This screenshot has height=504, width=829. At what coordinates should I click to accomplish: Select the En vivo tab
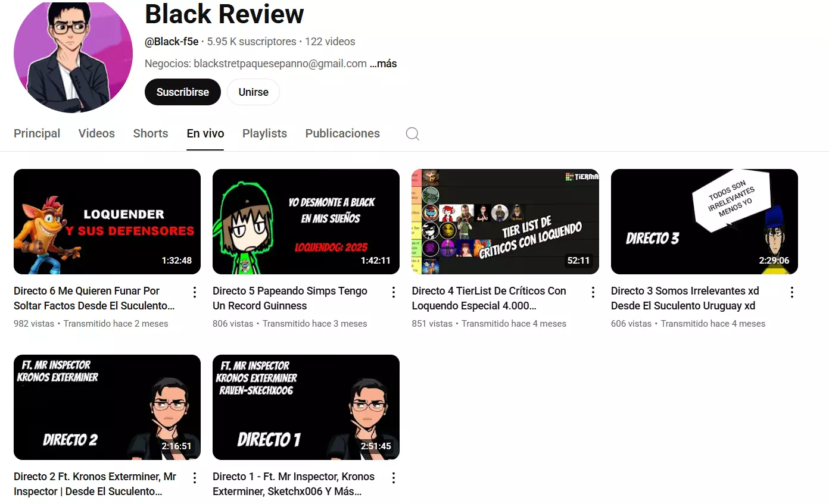coord(205,133)
